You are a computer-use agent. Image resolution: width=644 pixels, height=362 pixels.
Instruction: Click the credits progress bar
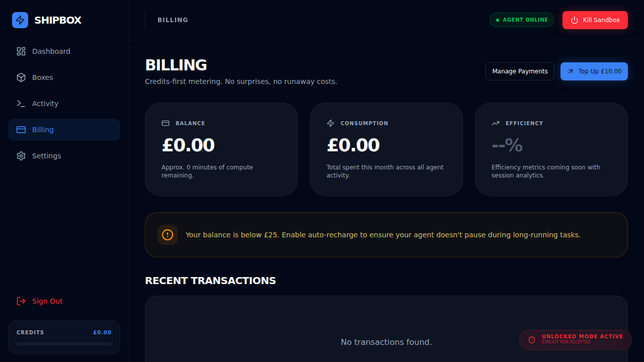tap(64, 343)
